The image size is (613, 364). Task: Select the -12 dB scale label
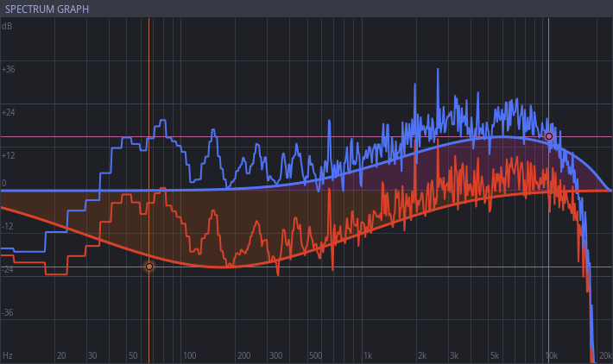8,226
